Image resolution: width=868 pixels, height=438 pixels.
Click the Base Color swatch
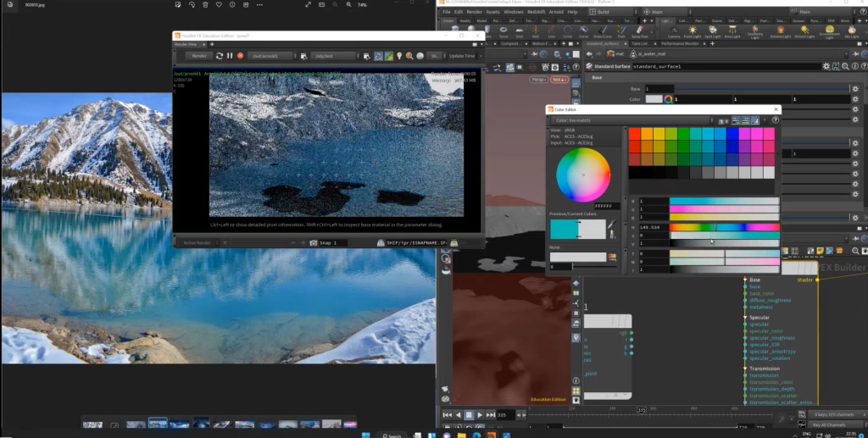654,100
